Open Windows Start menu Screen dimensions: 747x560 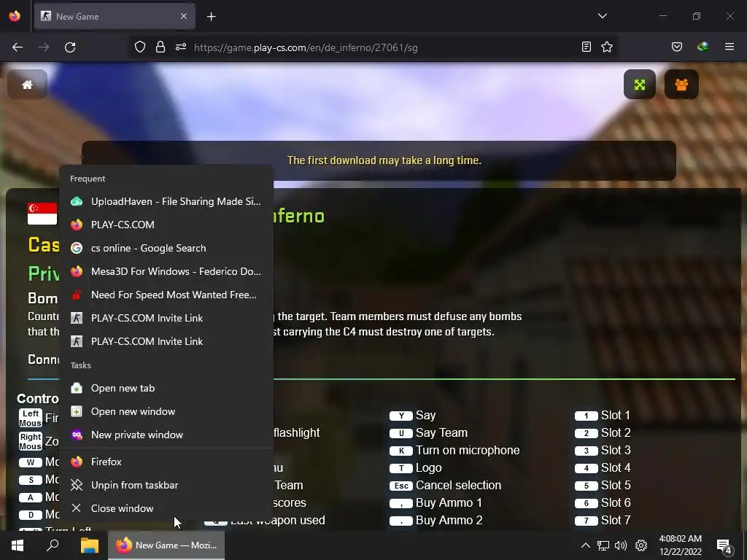[x=18, y=545]
